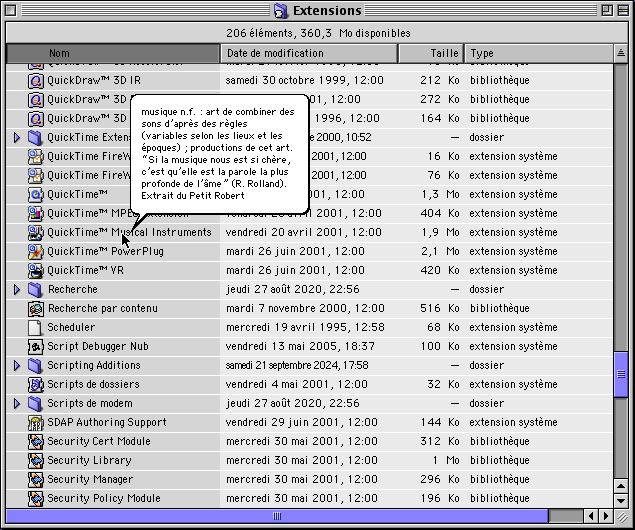
Task: Click the horizontal scroll left arrow
Action: point(591,516)
